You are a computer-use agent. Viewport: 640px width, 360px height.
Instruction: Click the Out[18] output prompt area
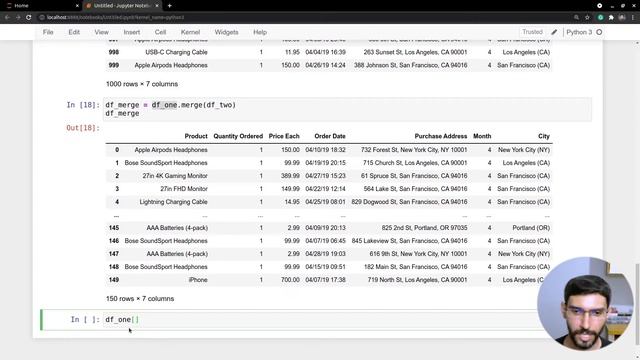point(83,128)
